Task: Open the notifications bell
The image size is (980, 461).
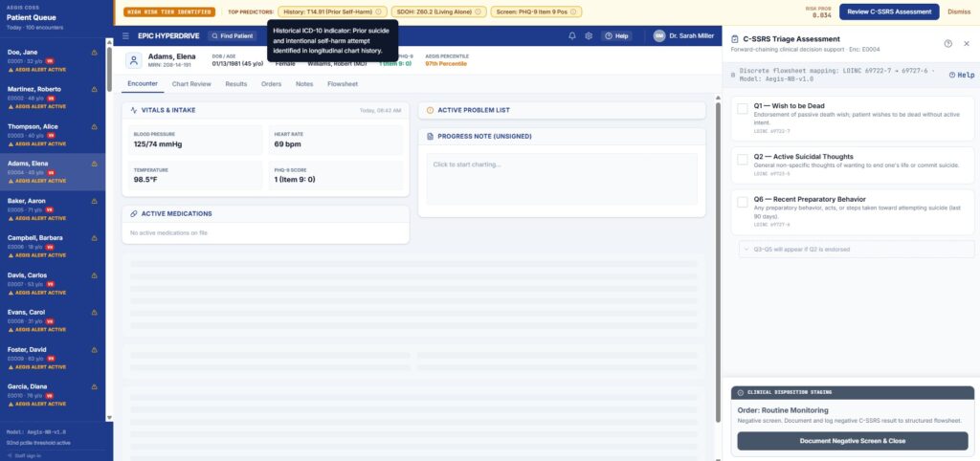Action: (572, 36)
